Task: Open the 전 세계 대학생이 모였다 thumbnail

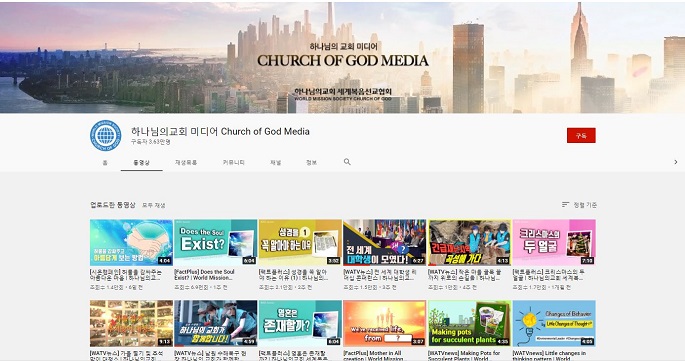Action: pyautogui.click(x=384, y=243)
